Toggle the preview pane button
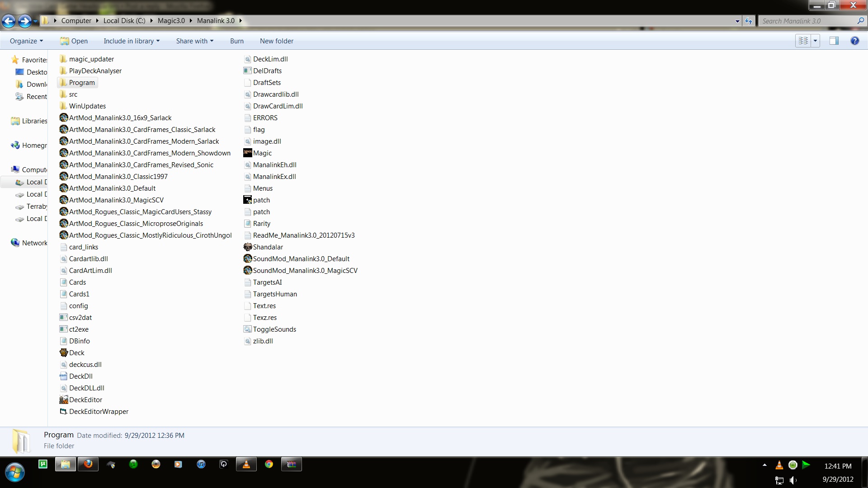 [834, 41]
